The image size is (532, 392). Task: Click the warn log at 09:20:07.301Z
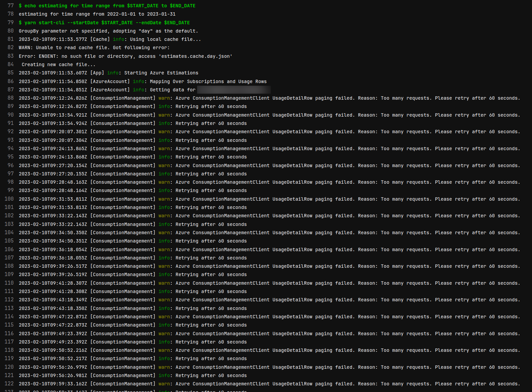269,132
